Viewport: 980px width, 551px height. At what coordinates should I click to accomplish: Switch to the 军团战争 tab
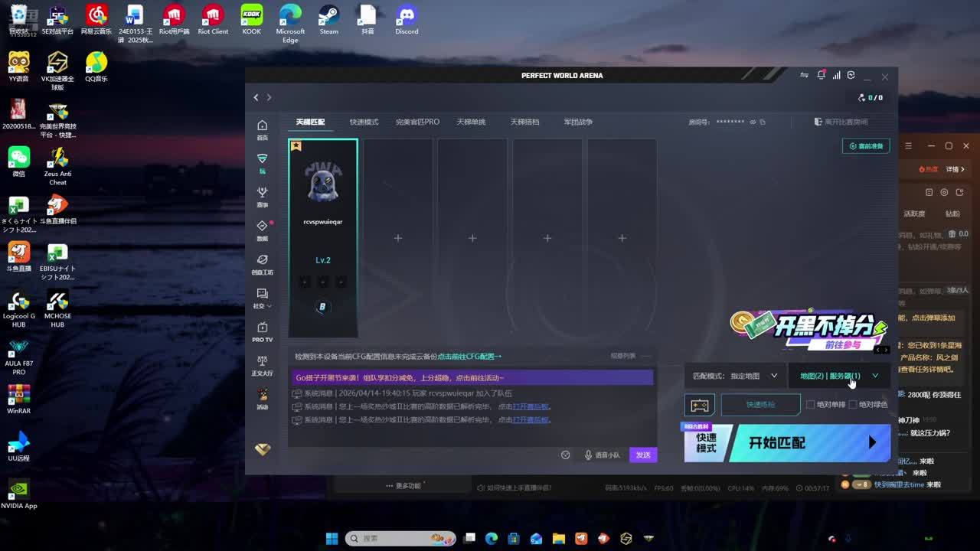click(578, 122)
